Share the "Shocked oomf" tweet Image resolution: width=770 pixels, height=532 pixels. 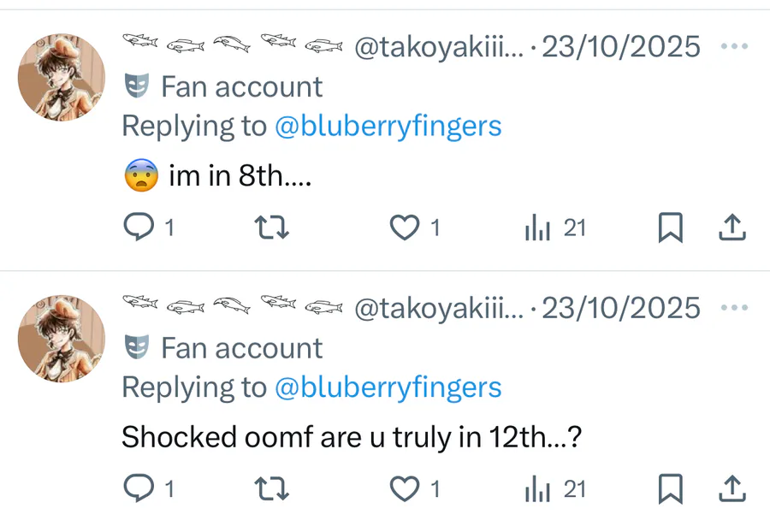(732, 488)
